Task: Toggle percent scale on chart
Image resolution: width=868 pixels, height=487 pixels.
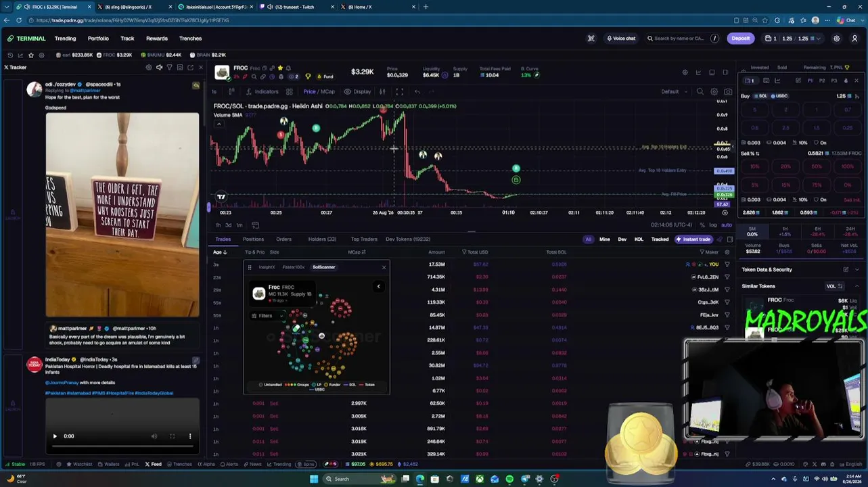Action: tap(703, 225)
